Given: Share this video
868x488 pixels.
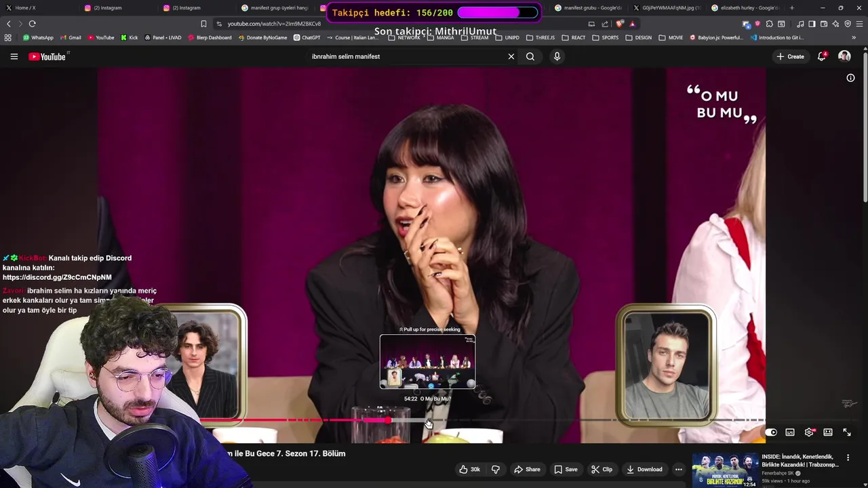Looking at the screenshot, I should click(527, 469).
